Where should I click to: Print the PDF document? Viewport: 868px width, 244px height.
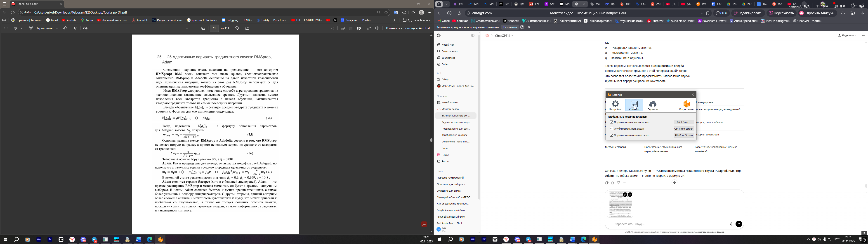coord(342,28)
